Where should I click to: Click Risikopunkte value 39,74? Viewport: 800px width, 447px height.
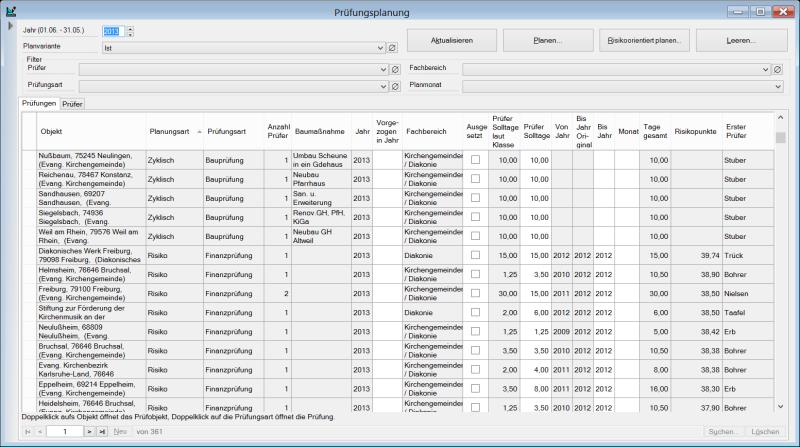tap(696, 255)
